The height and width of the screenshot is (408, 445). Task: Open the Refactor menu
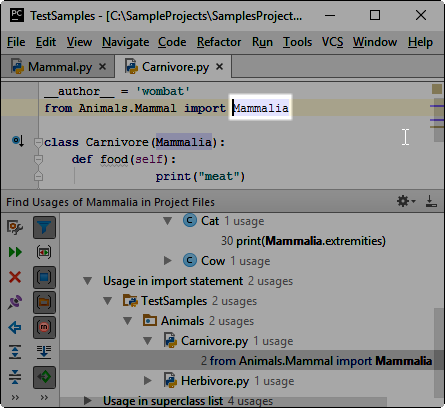pos(219,42)
